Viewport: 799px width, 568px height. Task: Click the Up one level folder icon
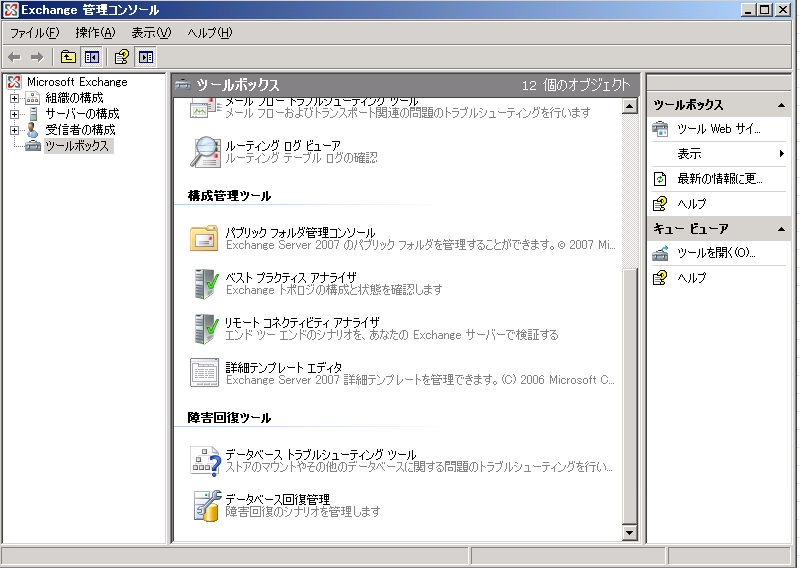tap(68, 57)
